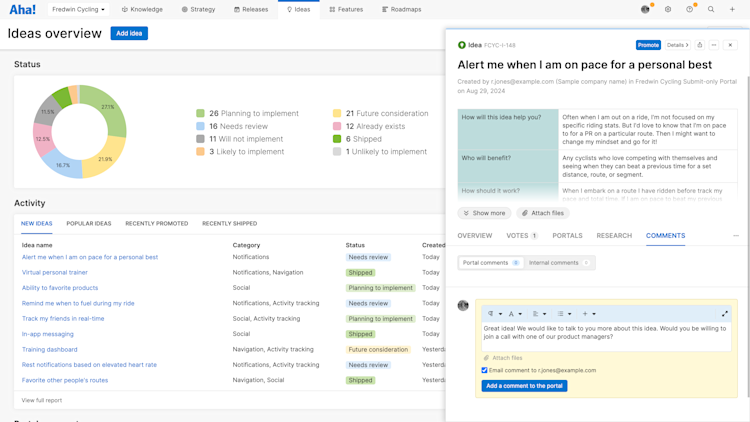Open paragraph style dropdown in editor
The width and height of the screenshot is (750, 422).
(495, 314)
